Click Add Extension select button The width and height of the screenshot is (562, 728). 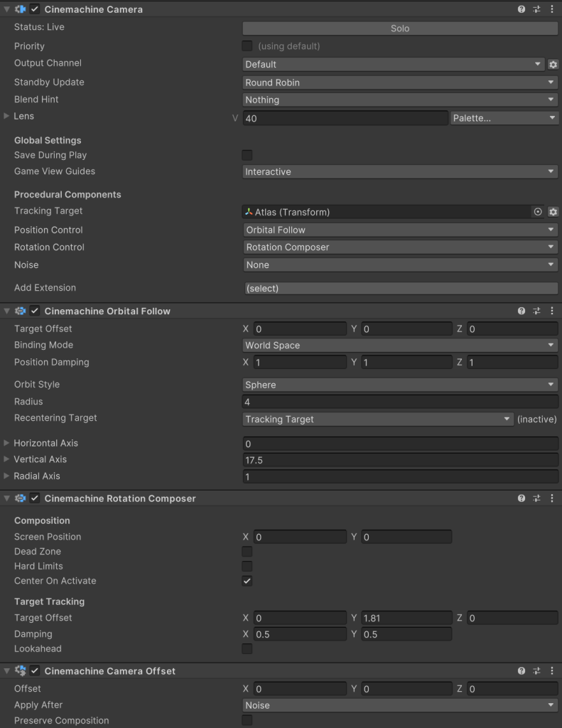click(400, 289)
